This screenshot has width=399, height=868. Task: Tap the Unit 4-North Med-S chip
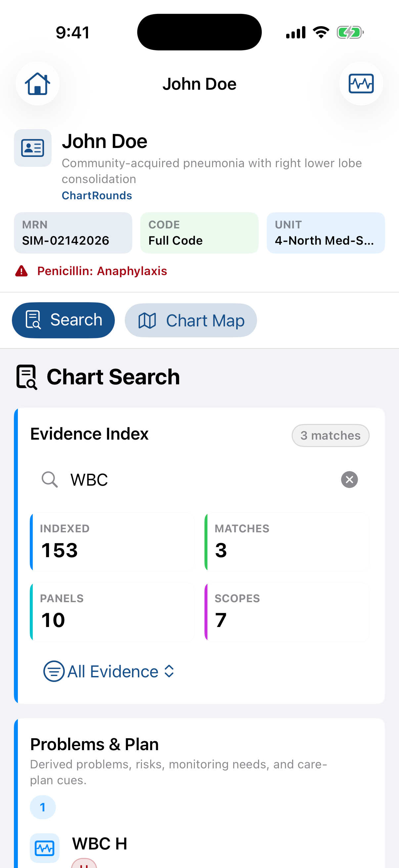(x=326, y=233)
